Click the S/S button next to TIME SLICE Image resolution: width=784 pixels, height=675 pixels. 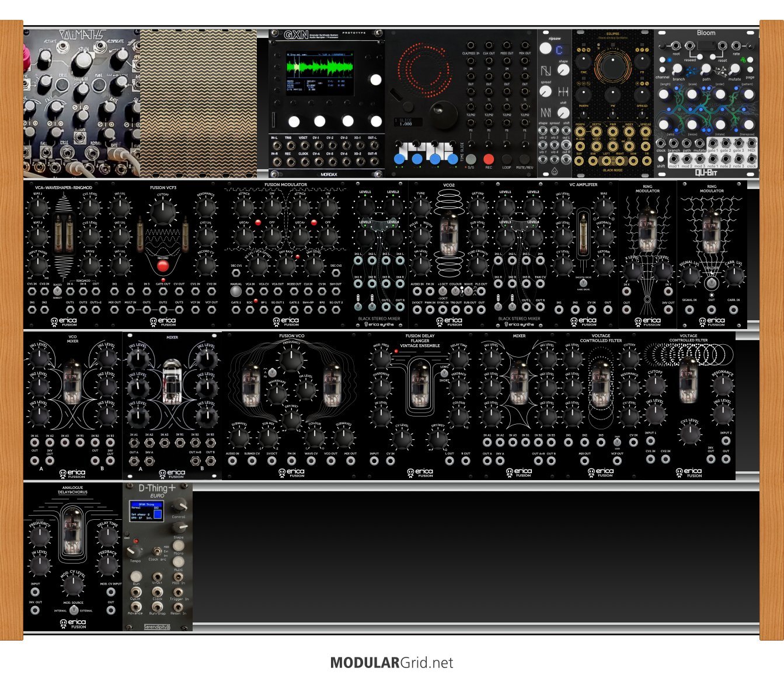pos(471,159)
